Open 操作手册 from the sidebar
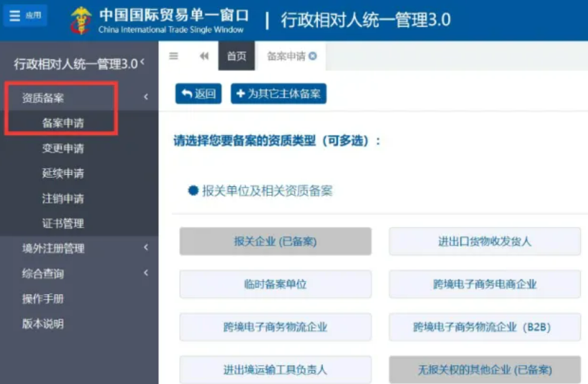 [43, 298]
